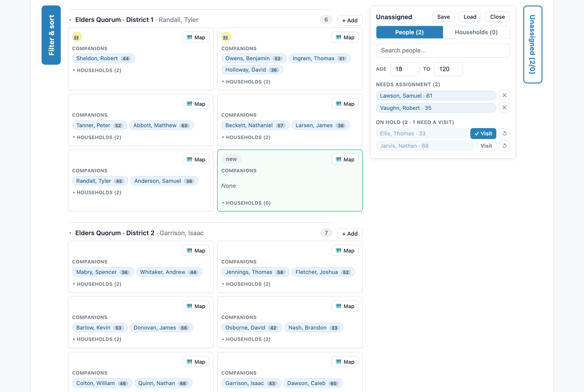584x392 pixels.
Task: Open Map for Osborne, David companionship
Action: (x=345, y=306)
